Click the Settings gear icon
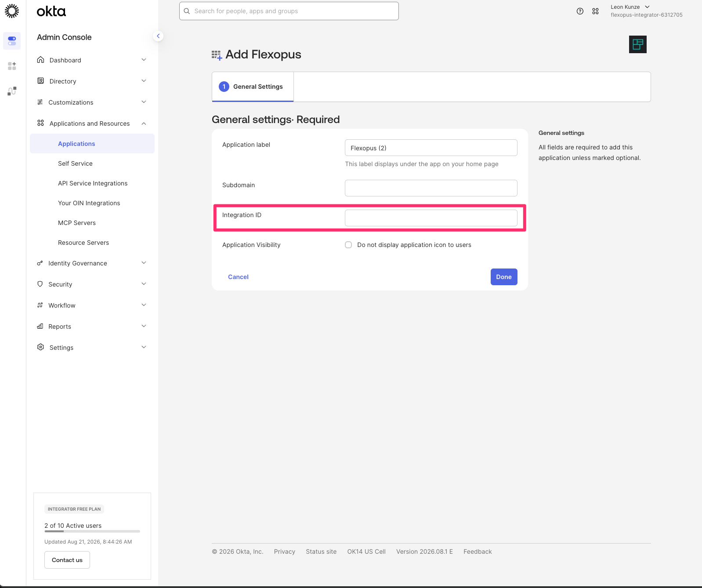 tap(40, 347)
